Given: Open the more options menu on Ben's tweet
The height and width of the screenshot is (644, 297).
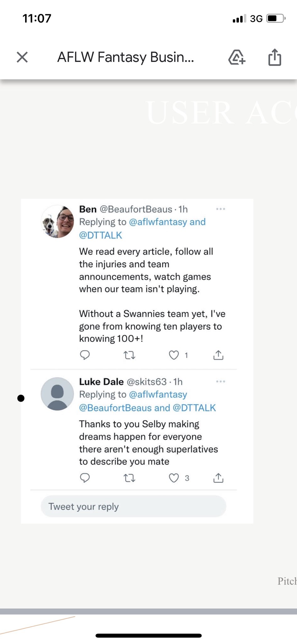Looking at the screenshot, I should (x=221, y=209).
